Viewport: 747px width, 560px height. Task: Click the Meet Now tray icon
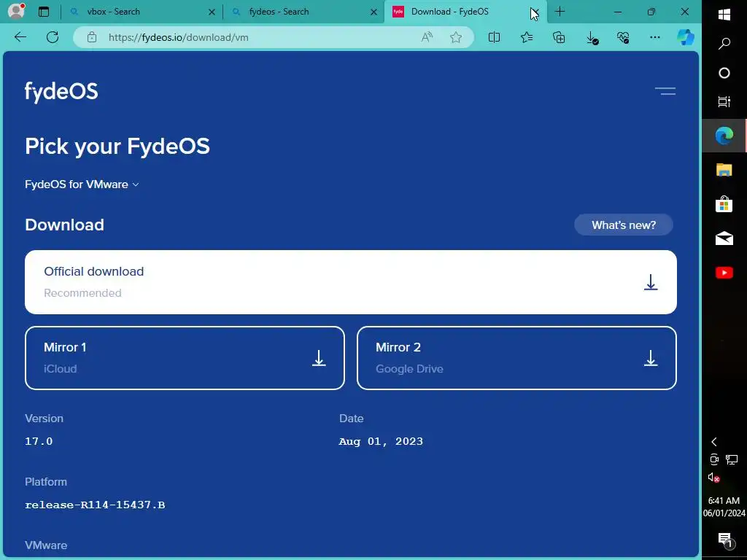click(714, 459)
